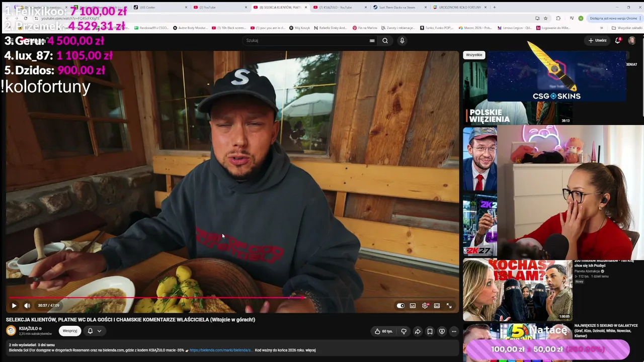Image resolution: width=644 pixels, height=362 pixels.
Task: Open the bielenda.com link in description
Action: click(x=221, y=350)
